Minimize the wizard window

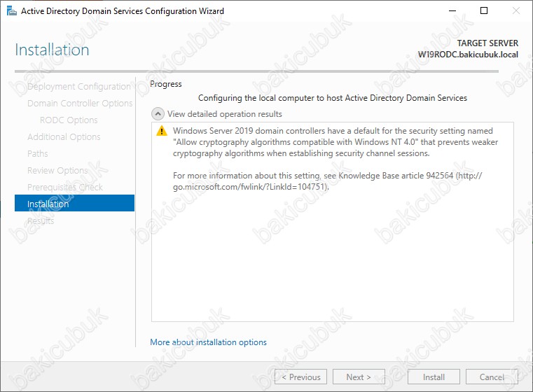[x=452, y=11]
